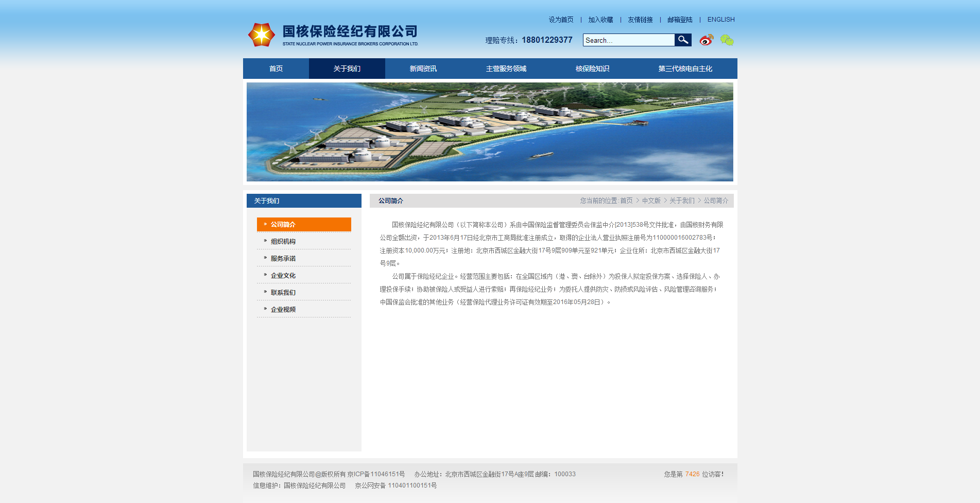Select 新闻资讯 in the navigation bar
The height and width of the screenshot is (503, 980).
(x=423, y=69)
